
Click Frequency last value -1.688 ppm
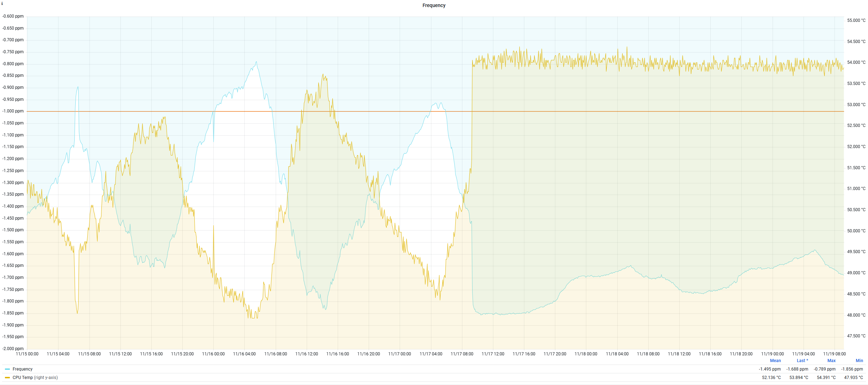point(797,369)
